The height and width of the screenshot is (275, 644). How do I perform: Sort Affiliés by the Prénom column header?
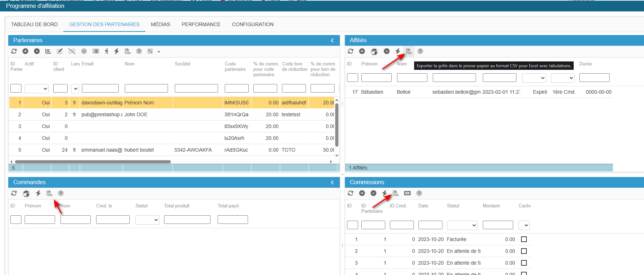tap(369, 64)
